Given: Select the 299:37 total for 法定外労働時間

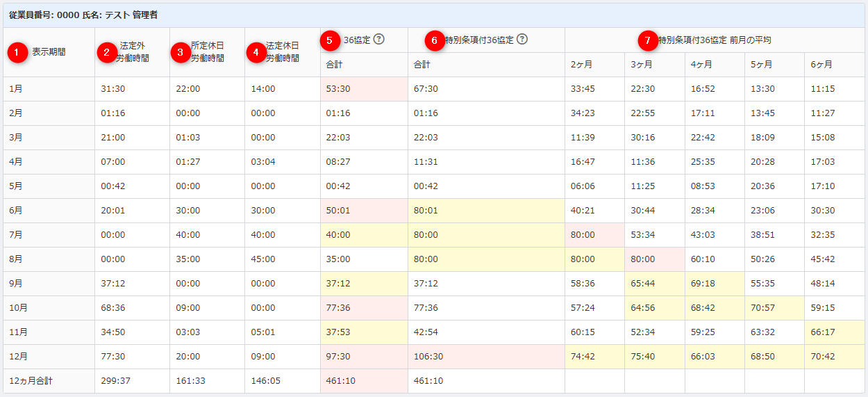Looking at the screenshot, I should [114, 381].
